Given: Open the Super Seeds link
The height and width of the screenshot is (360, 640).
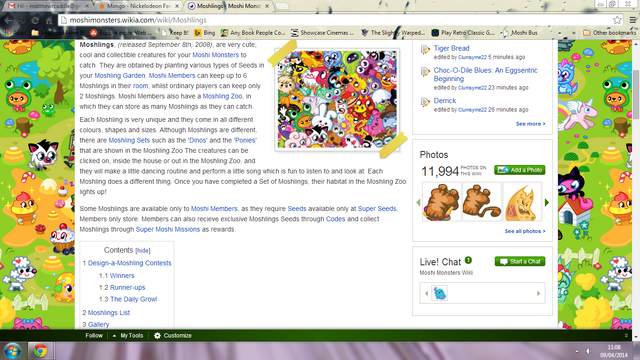Looking at the screenshot, I should click(x=377, y=209).
